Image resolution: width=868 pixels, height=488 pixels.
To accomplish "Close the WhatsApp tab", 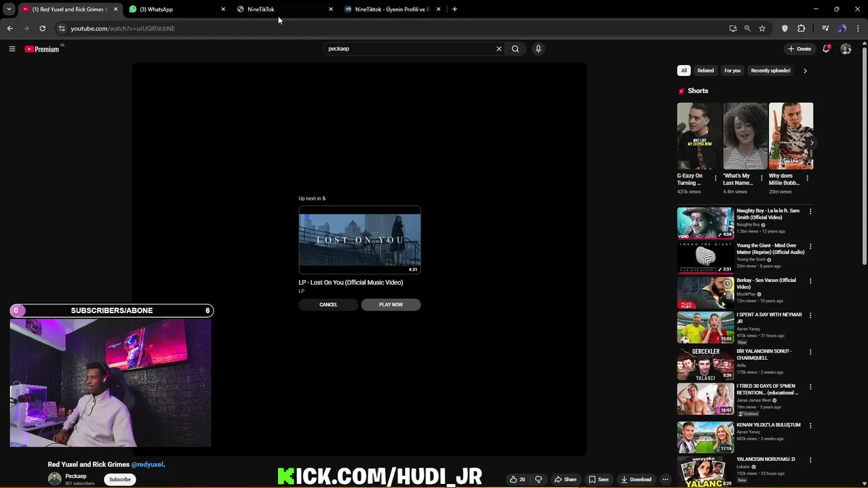I will pyautogui.click(x=223, y=9).
